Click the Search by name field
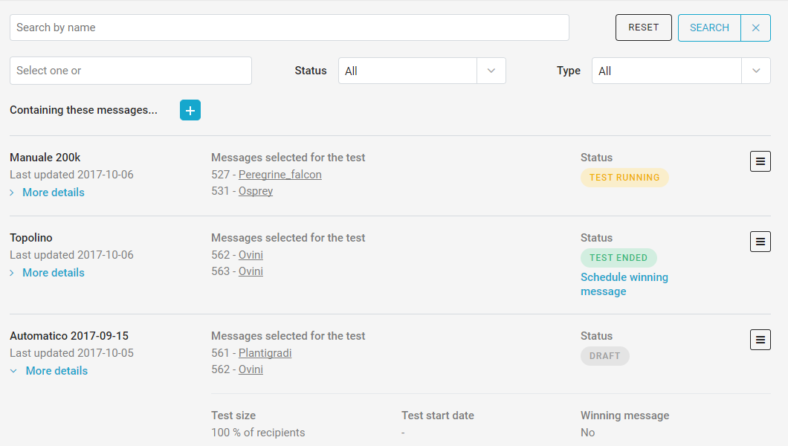Screen dimensions: 788x446 click(289, 28)
